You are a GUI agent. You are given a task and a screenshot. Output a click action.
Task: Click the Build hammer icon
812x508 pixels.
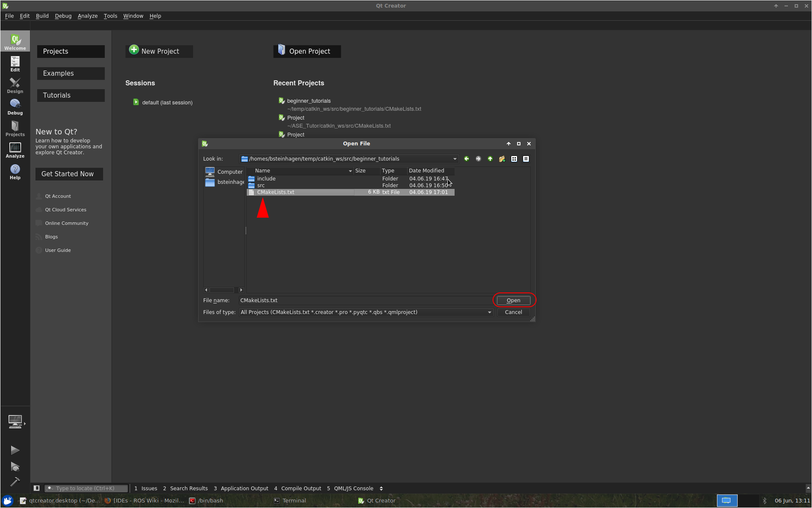coord(15,481)
